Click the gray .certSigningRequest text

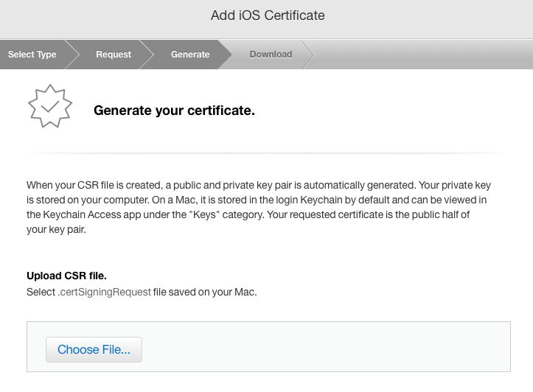click(105, 292)
